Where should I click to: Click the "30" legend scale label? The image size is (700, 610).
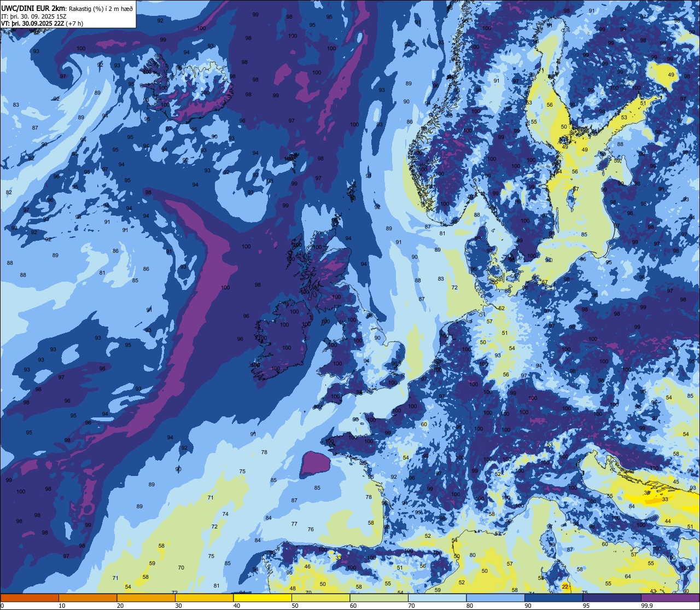pos(178,606)
